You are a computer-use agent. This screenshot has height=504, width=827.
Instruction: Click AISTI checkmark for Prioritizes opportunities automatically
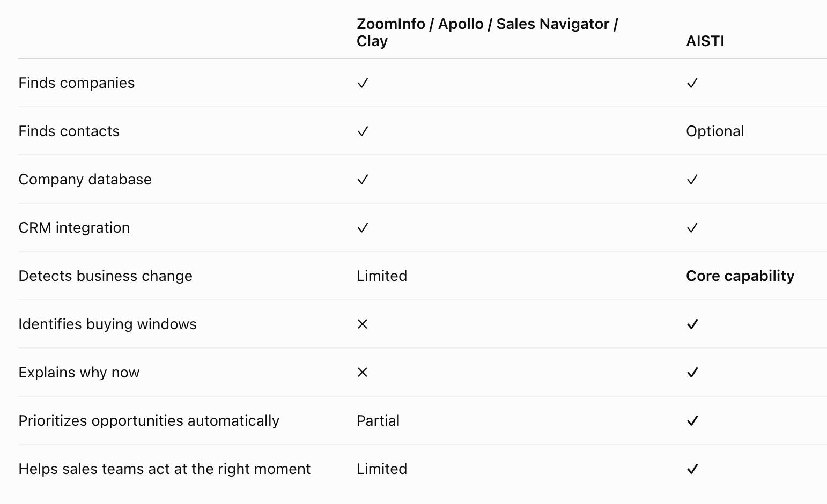[x=692, y=421]
